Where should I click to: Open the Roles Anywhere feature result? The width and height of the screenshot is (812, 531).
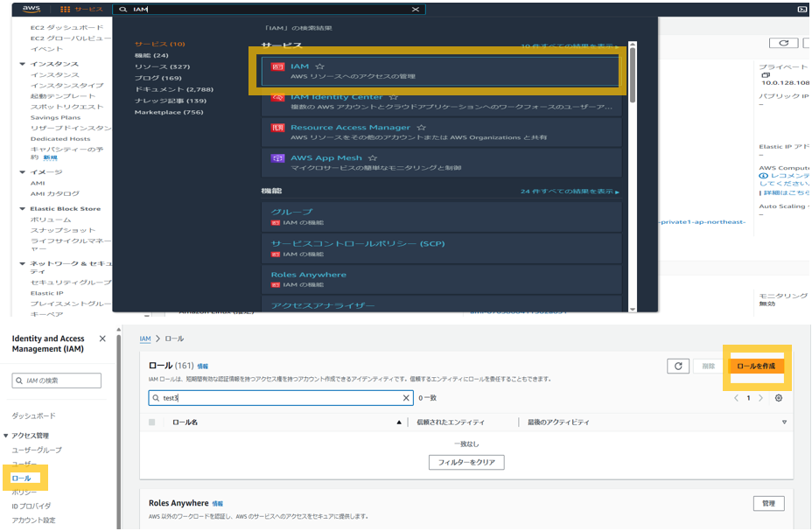coord(441,279)
